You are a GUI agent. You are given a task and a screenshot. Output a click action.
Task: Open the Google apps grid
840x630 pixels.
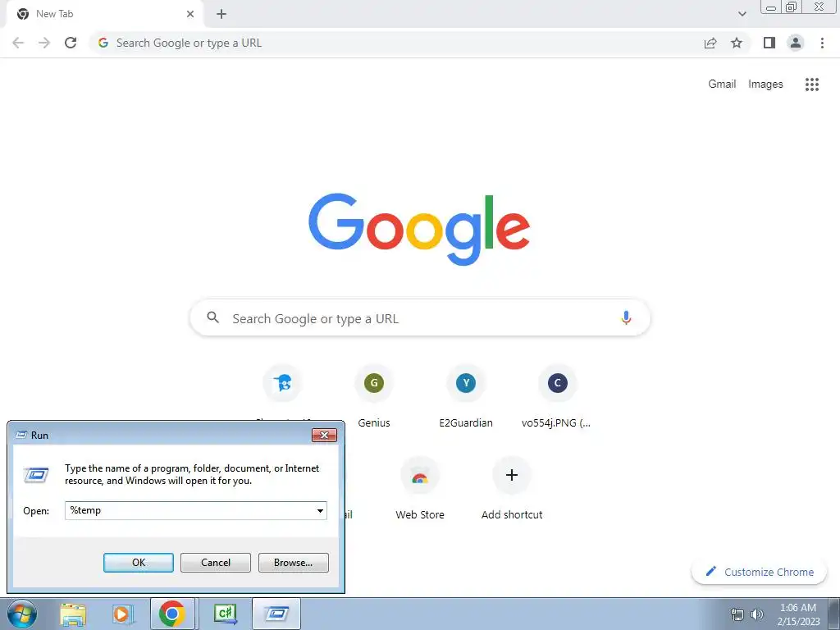812,84
